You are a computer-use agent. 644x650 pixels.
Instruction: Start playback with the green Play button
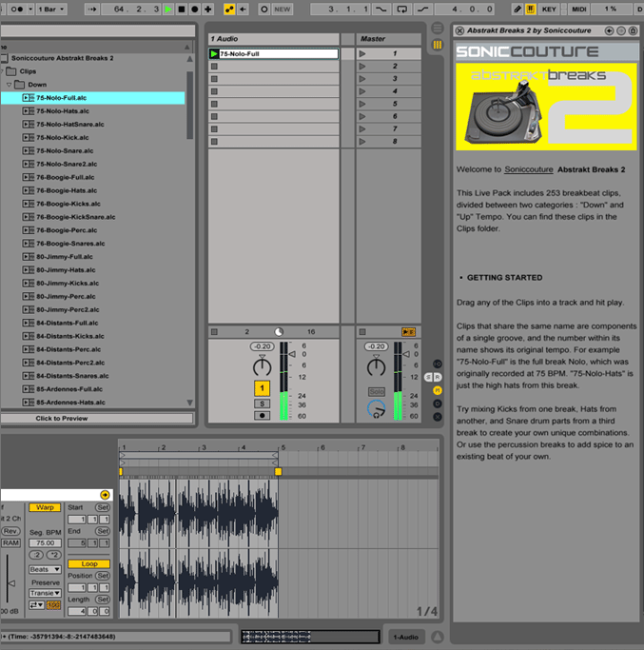168,10
